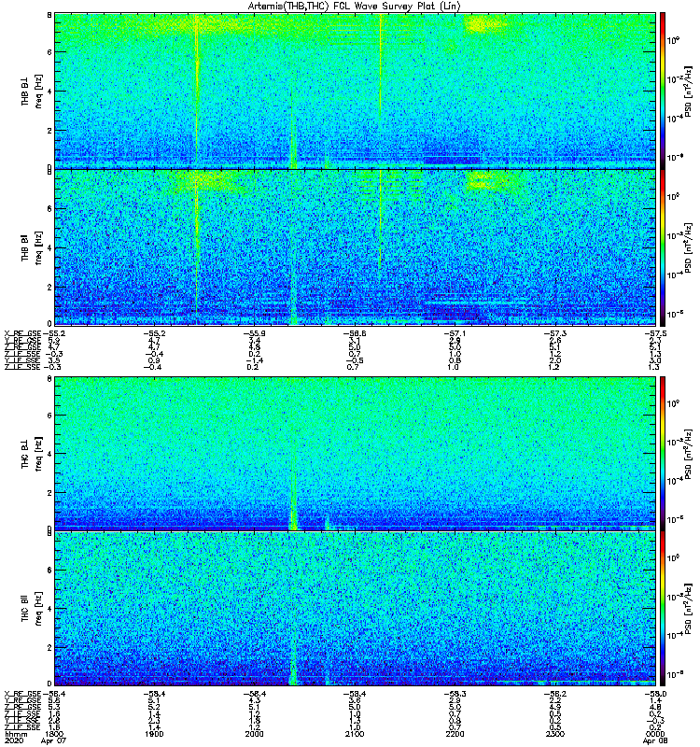
Task: Click the X_RE_GSE value -58.2
Action: 554,694
